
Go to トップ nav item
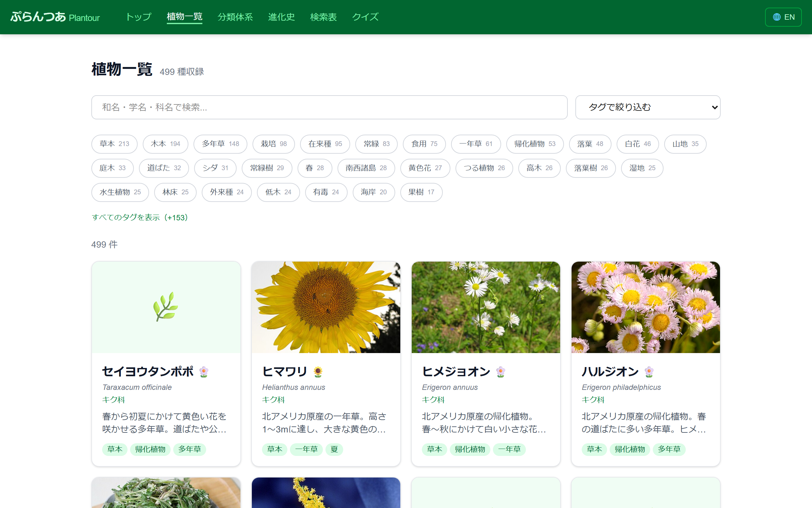click(139, 17)
